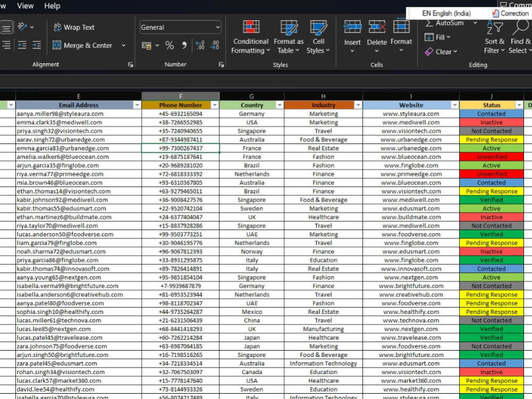Select blue Contacted status in aanya.miller98 row

click(491, 114)
